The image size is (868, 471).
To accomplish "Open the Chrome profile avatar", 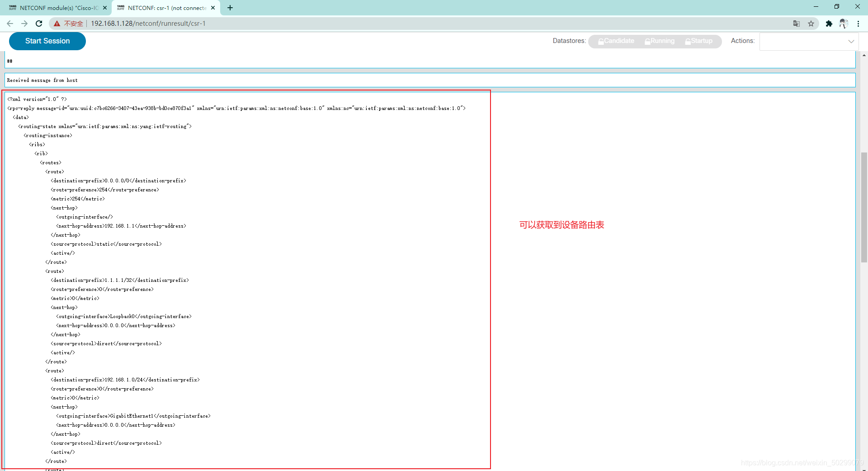I will (844, 24).
